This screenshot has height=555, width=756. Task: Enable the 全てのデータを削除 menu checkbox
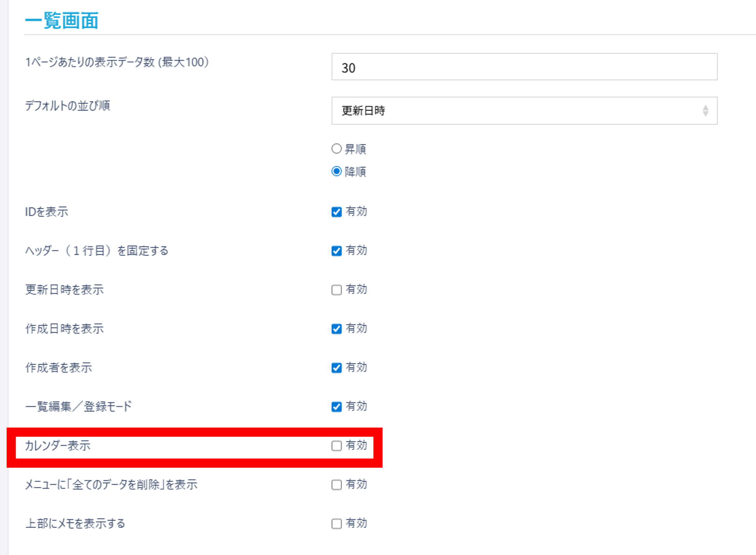(x=336, y=485)
